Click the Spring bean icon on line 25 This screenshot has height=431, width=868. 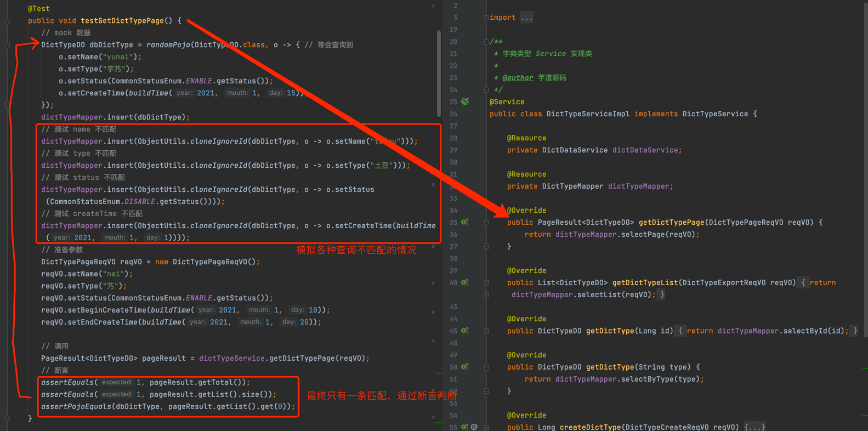click(x=465, y=101)
